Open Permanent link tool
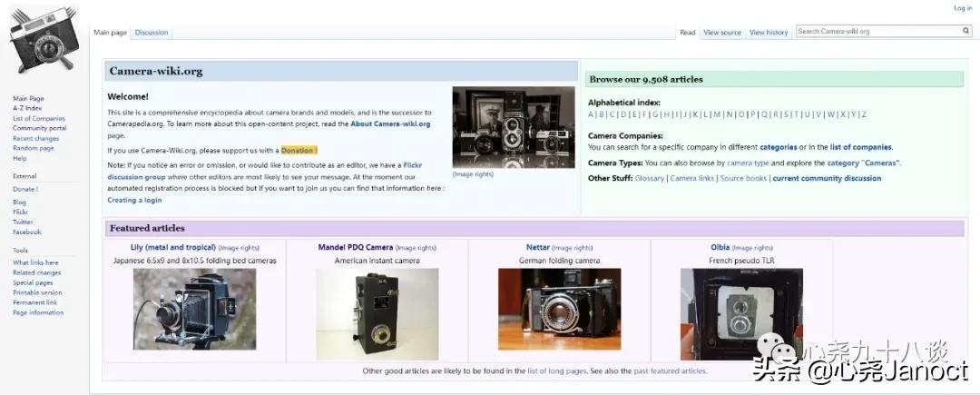 [x=34, y=302]
